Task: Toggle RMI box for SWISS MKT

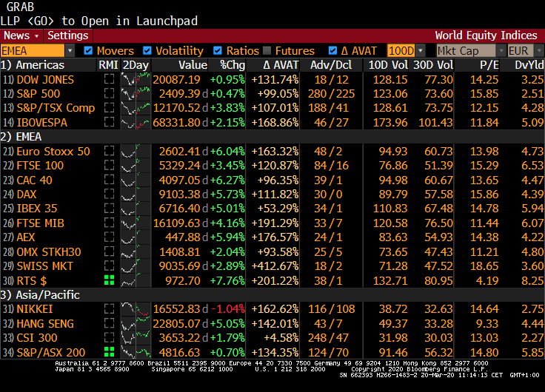Action: point(109,266)
